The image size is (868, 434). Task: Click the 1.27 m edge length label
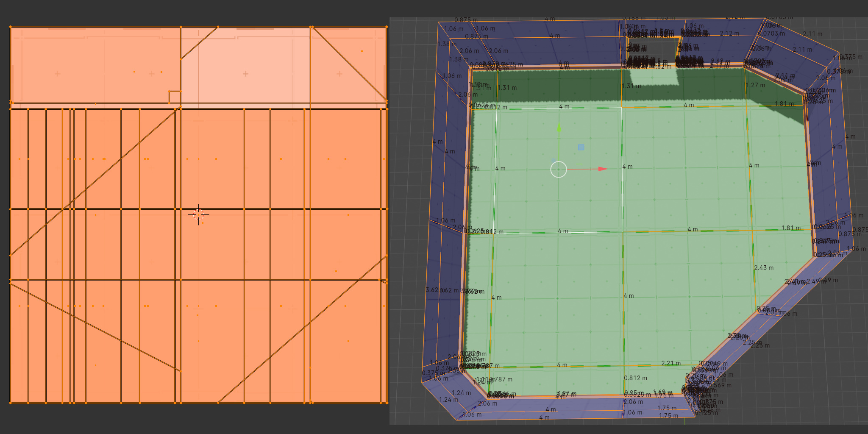(x=755, y=85)
